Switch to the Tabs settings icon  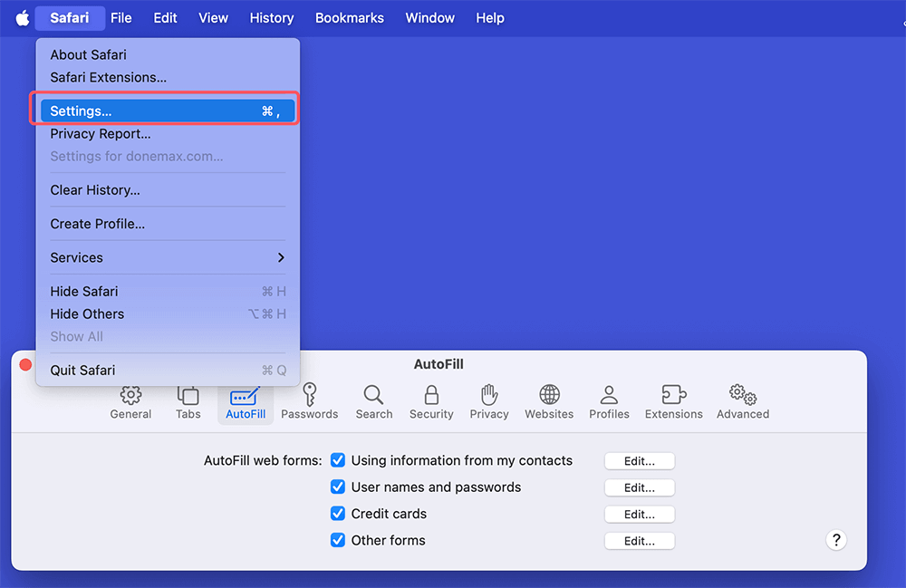tap(188, 401)
